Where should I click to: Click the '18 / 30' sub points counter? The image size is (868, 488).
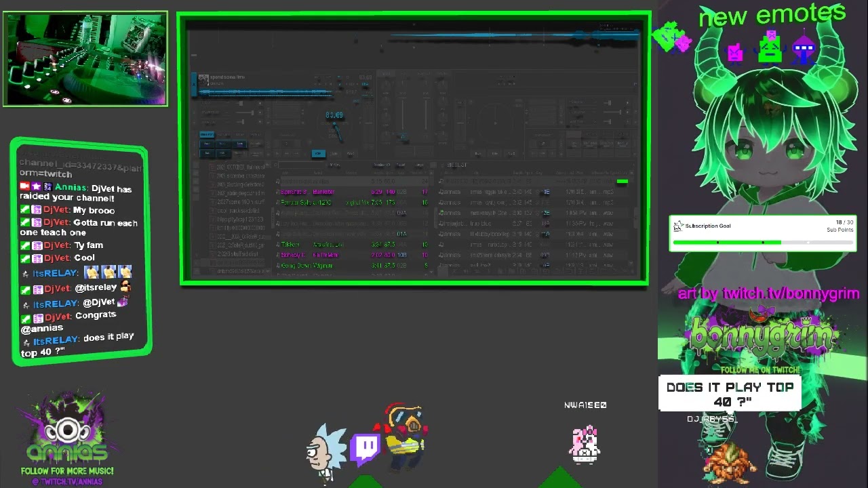844,222
